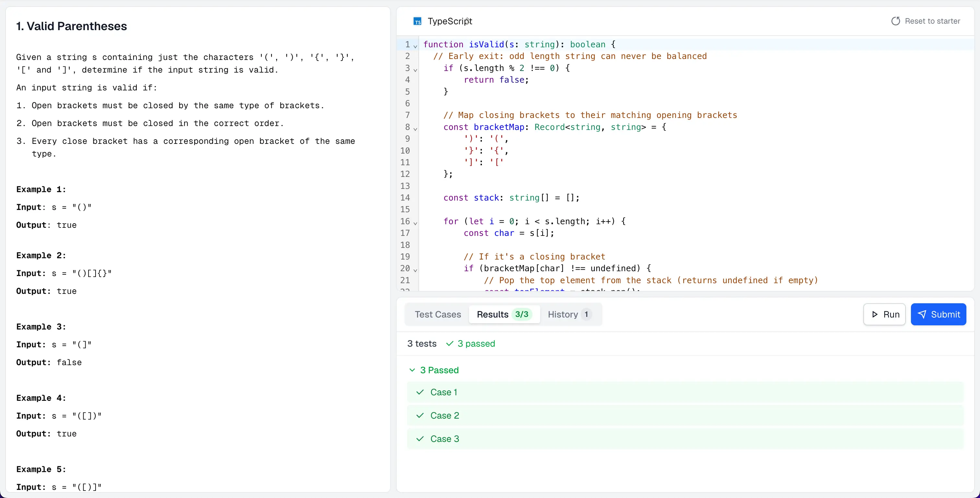Image resolution: width=980 pixels, height=498 pixels.
Task: Click the 'Example 5:' heading
Action: [x=41, y=469]
